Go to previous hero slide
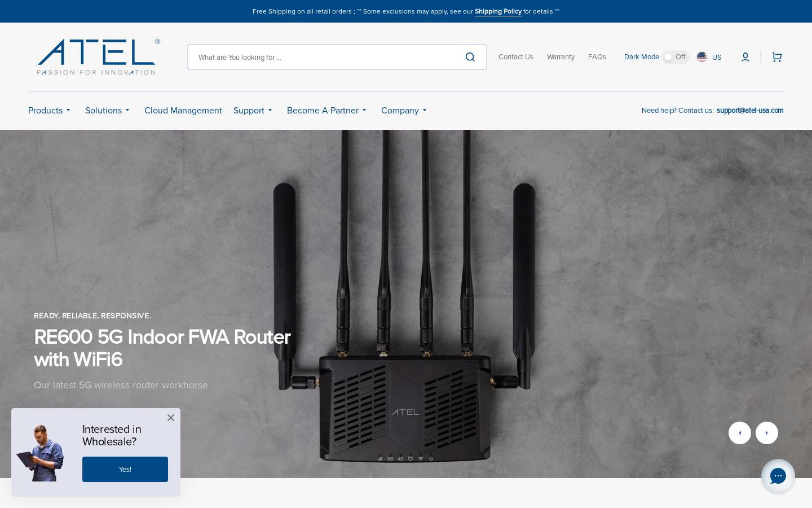 point(740,433)
